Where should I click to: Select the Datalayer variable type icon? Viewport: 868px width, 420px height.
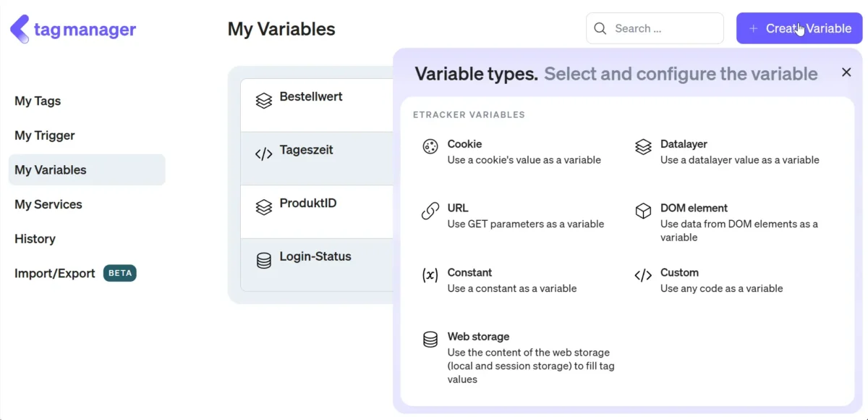click(x=643, y=146)
